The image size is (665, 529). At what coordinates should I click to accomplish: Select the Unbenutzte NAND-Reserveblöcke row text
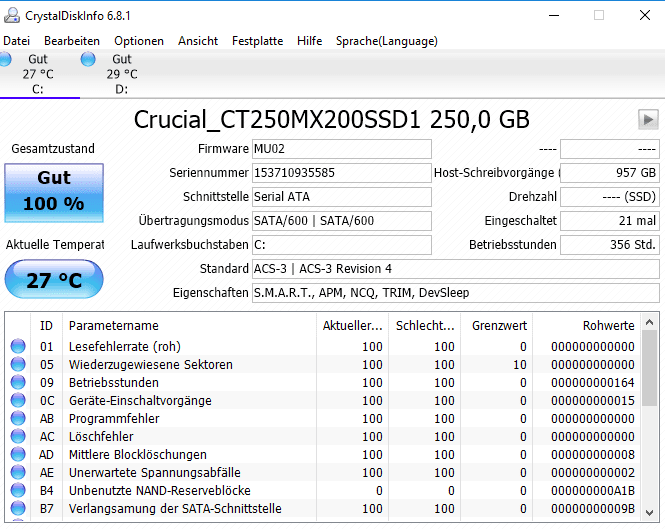tap(159, 490)
